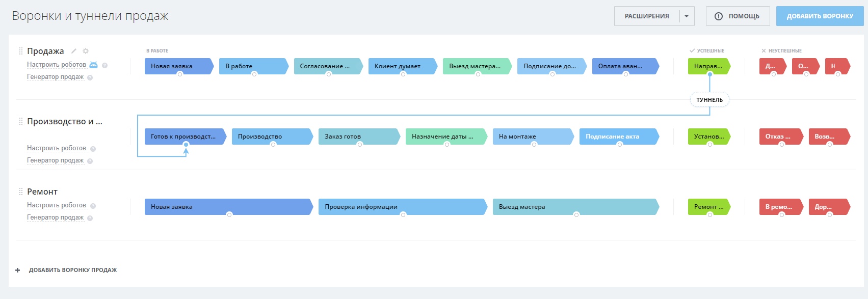Click the pencil edit icon next to Продажа
The width and height of the screenshot is (868, 299).
pos(74,51)
